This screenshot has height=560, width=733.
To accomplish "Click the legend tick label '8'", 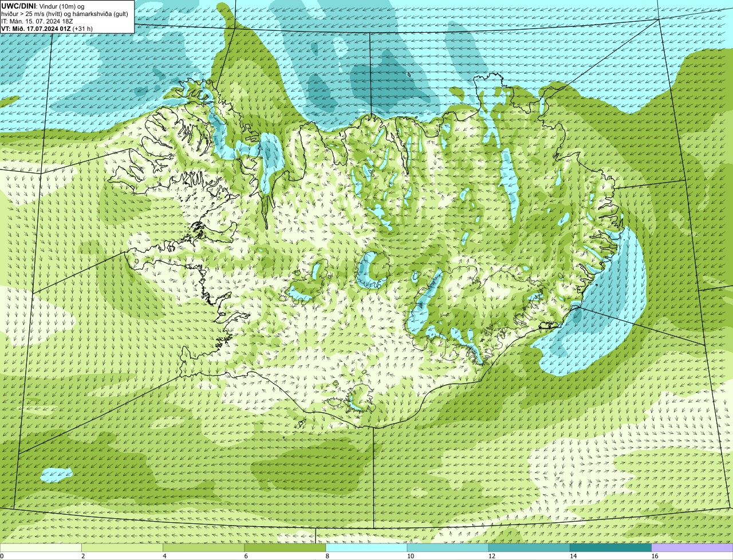I will pyautogui.click(x=327, y=556).
